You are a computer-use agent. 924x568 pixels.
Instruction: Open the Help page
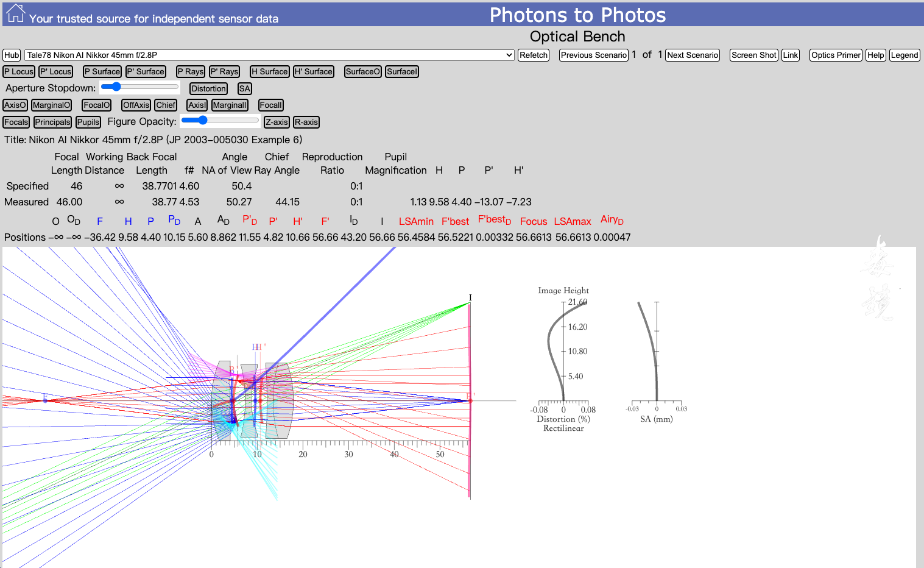tap(876, 55)
